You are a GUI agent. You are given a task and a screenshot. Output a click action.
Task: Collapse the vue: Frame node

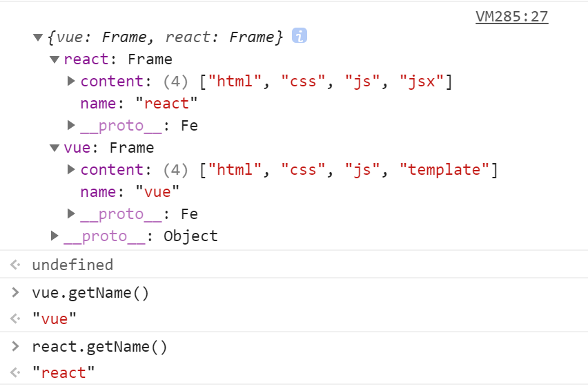(x=55, y=148)
